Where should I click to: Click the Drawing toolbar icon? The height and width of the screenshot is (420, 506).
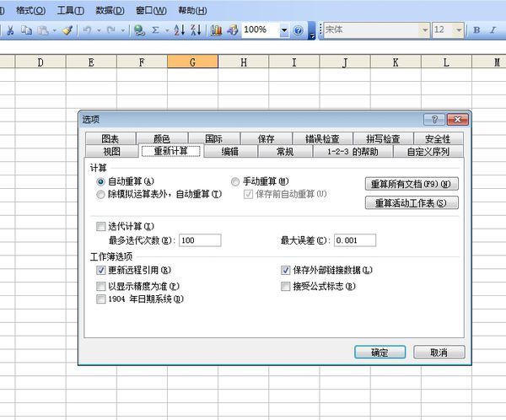[x=233, y=30]
